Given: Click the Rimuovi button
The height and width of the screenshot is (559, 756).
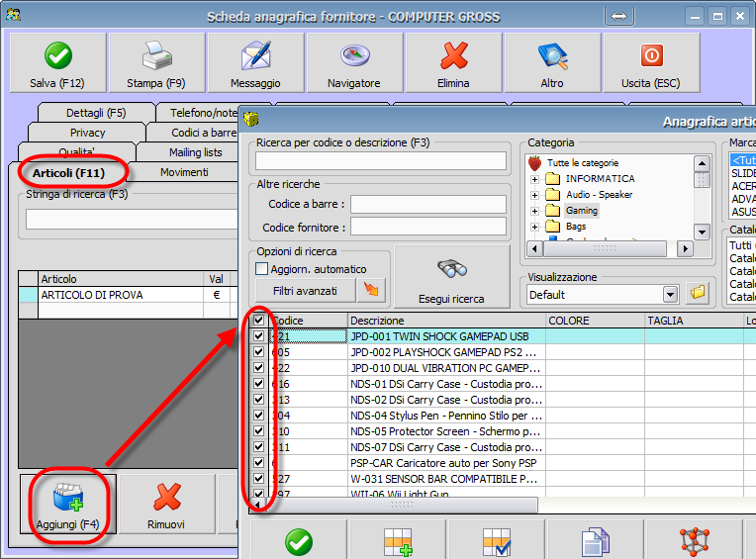Looking at the screenshot, I should coord(168,506).
